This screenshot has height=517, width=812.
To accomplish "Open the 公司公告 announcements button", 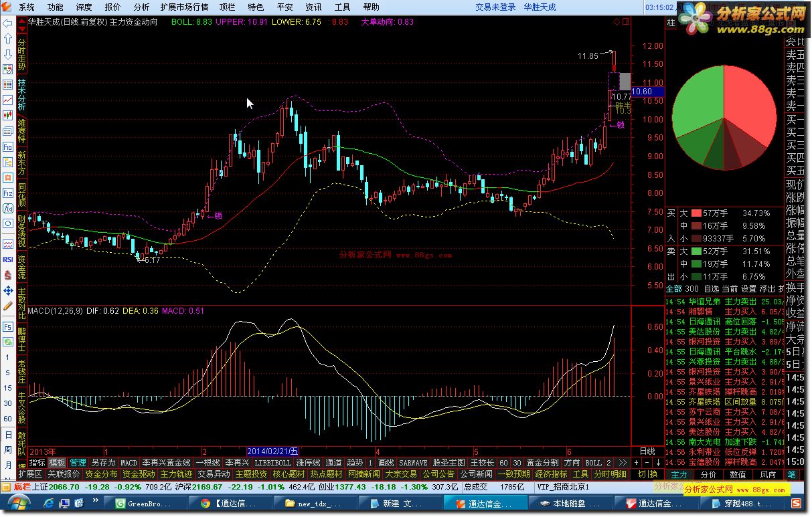I will coord(438,474).
